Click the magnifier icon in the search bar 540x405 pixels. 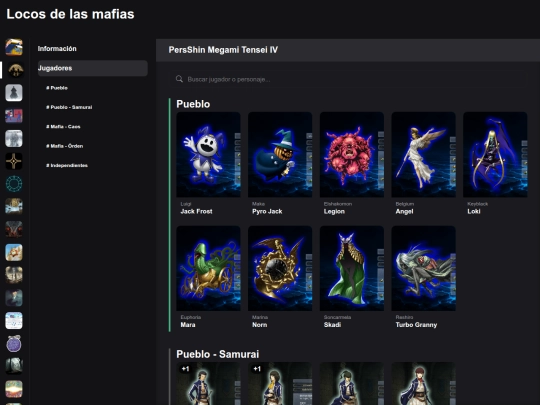coord(179,79)
